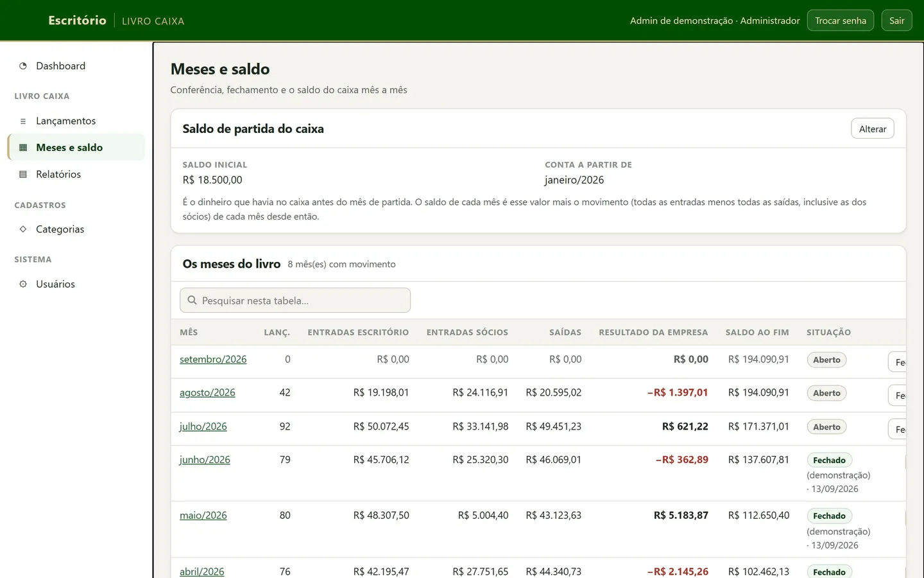Open Usuários under Sistema
The width and height of the screenshot is (924, 578).
[x=76, y=284]
